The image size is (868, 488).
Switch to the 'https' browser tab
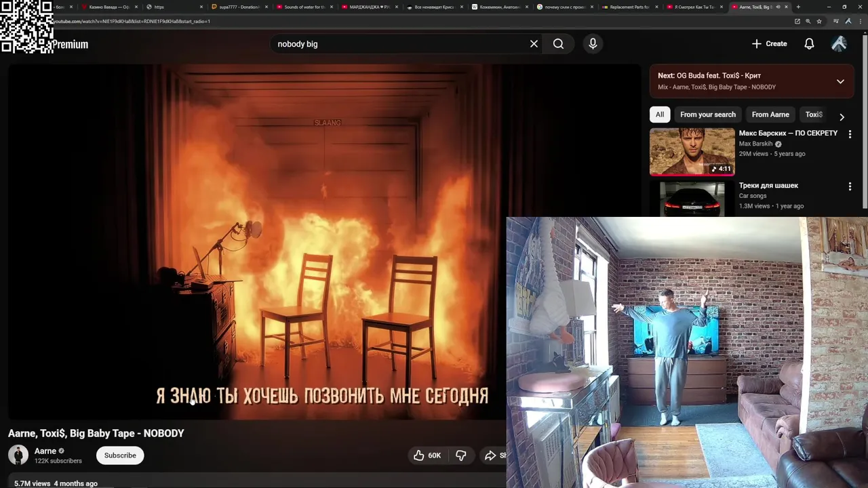point(174,7)
